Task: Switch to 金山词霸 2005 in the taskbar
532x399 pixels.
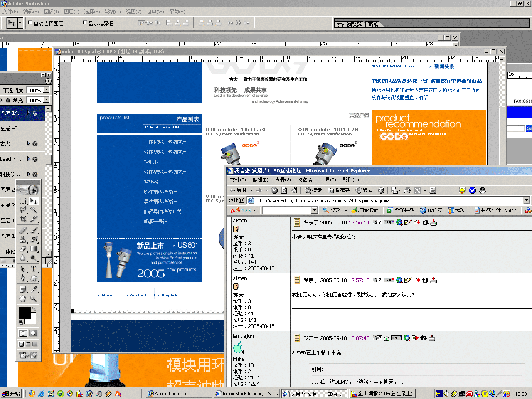Action: (x=382, y=394)
